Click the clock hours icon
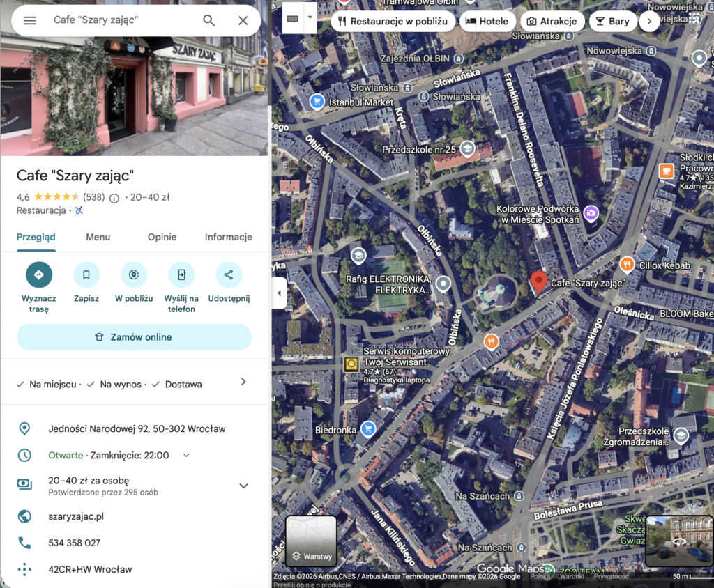Viewport: 714px width, 588px height. [24, 455]
